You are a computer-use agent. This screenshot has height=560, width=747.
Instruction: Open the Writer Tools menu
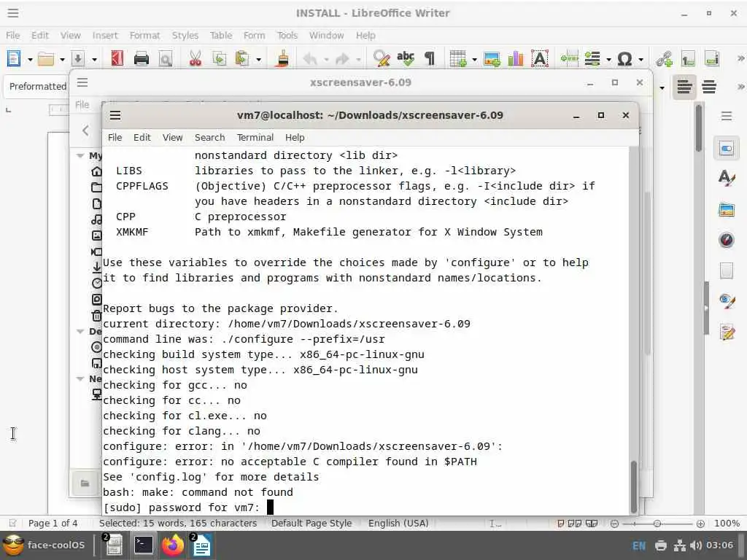coord(287,35)
